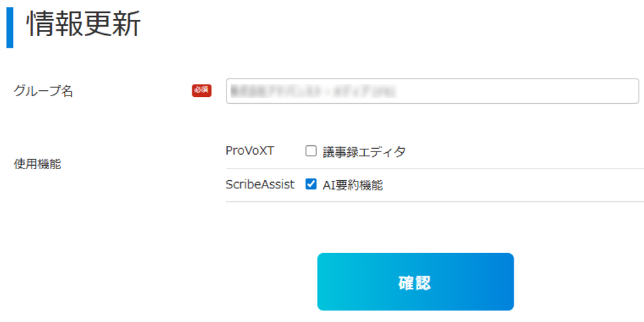Tick the box next to 議事録エディタ
Screen dimensions: 644x322
311,151
